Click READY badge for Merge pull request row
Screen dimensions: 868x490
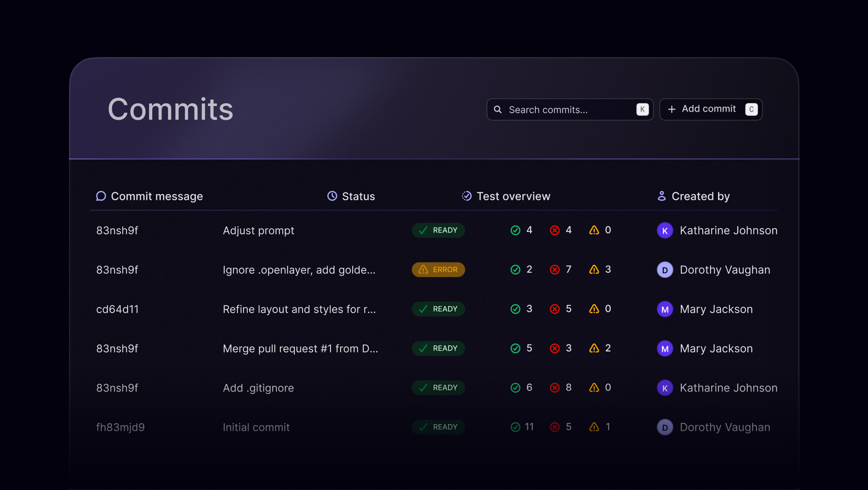tap(438, 348)
